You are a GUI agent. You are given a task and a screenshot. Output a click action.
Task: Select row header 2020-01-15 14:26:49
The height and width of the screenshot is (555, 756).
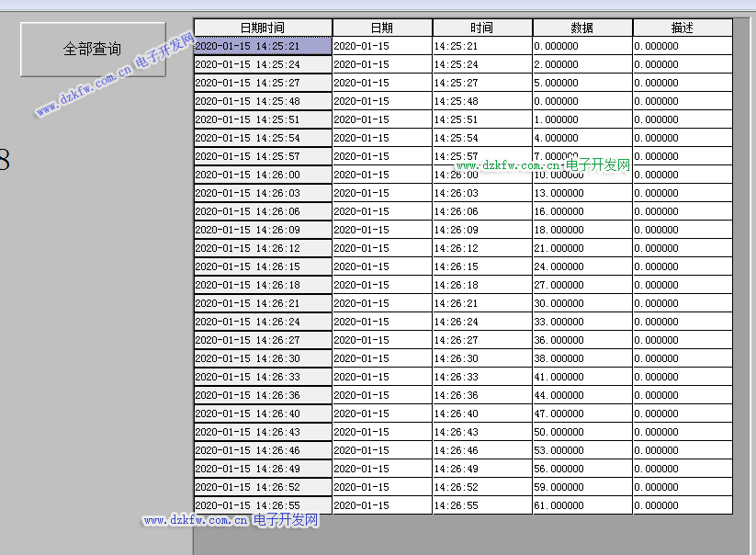[x=263, y=469]
